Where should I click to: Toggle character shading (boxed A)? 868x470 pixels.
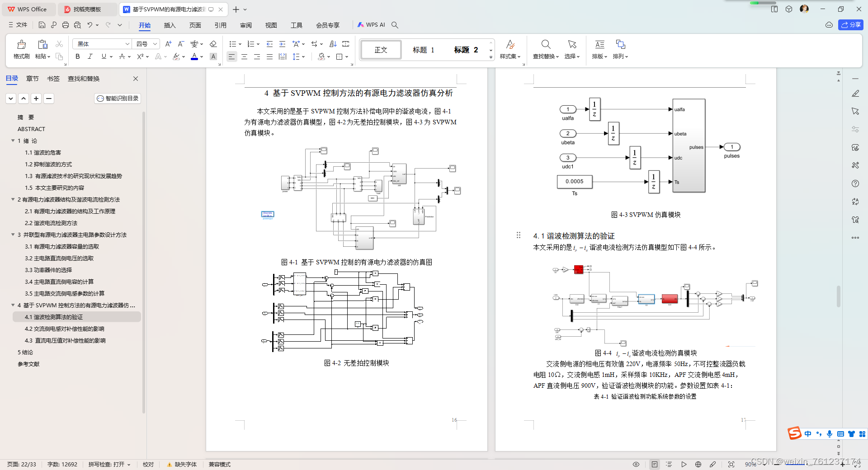click(213, 56)
